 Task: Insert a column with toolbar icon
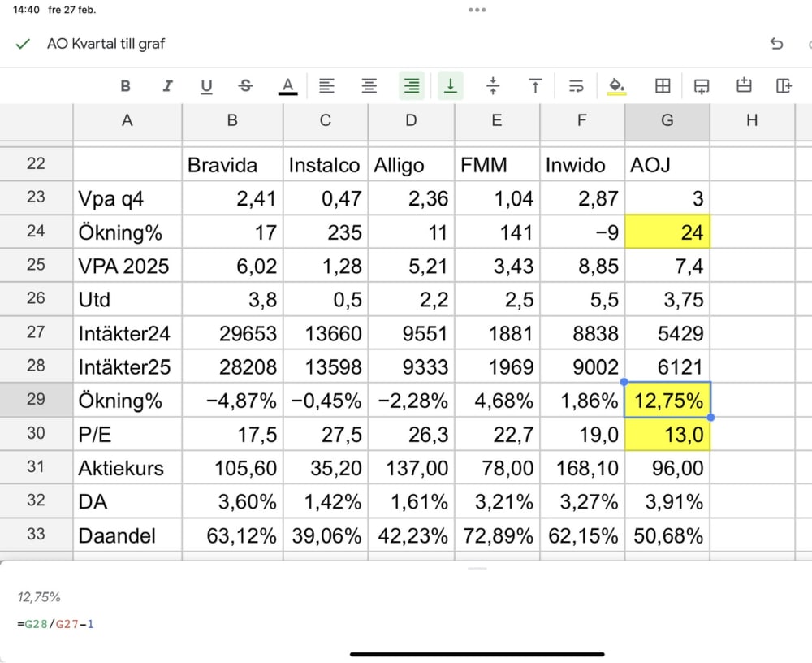point(784,85)
